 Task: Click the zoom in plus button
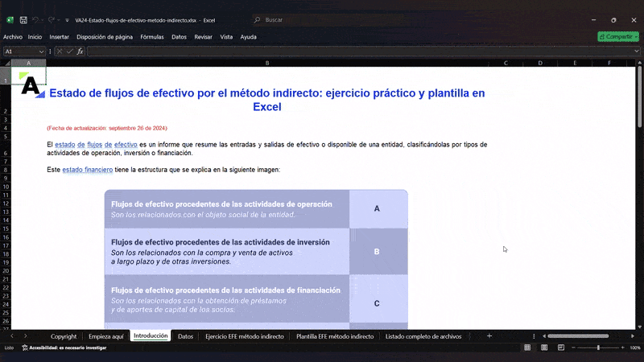tap(621, 348)
